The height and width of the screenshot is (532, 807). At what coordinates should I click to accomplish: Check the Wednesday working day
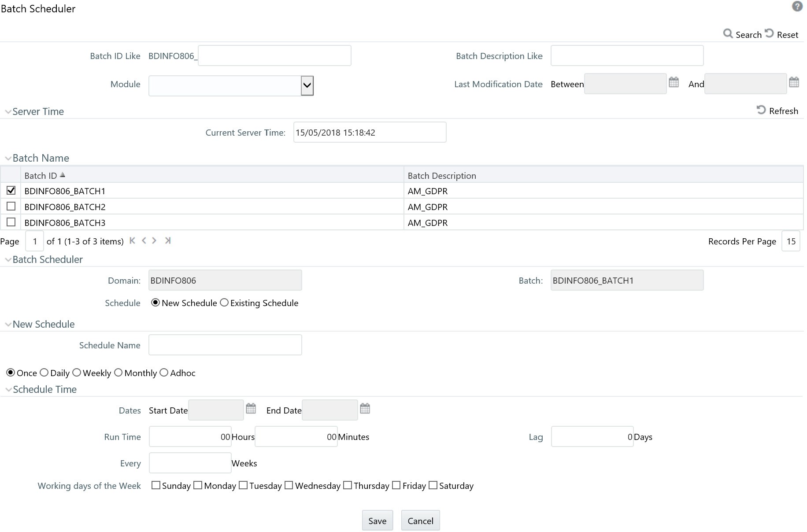[289, 485]
